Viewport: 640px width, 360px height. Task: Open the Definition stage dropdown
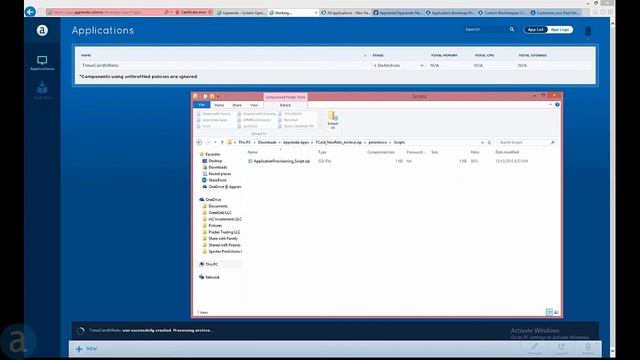pos(398,65)
